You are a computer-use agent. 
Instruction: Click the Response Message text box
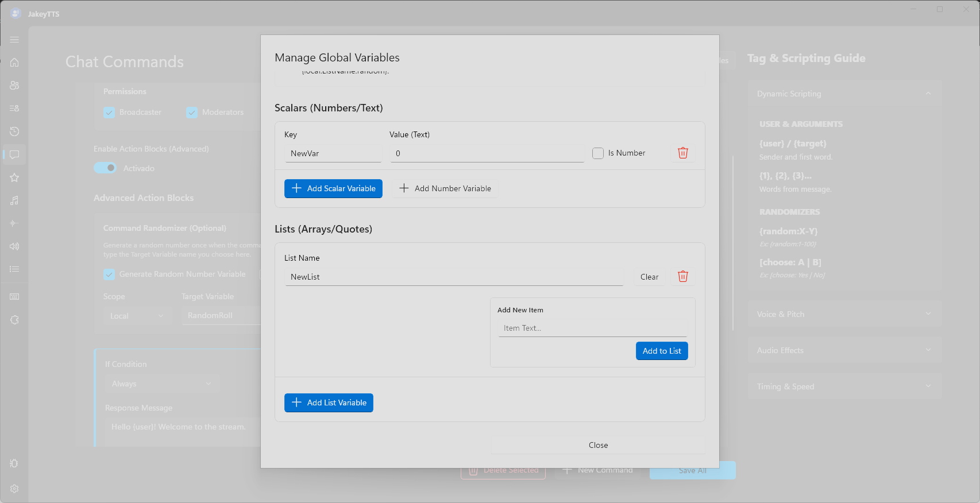[x=183, y=427]
